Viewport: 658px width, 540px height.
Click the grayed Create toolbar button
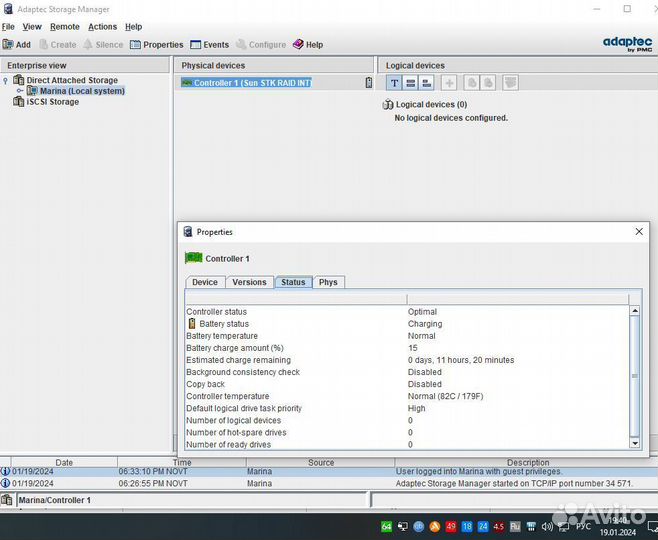pyautogui.click(x=57, y=44)
